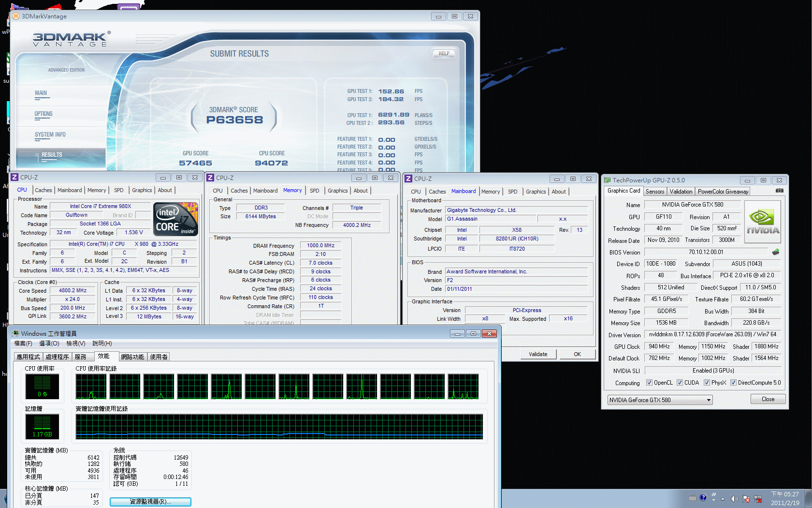Click the 3DMARK Vantage logo
This screenshot has width=812, height=508.
[x=72, y=39]
